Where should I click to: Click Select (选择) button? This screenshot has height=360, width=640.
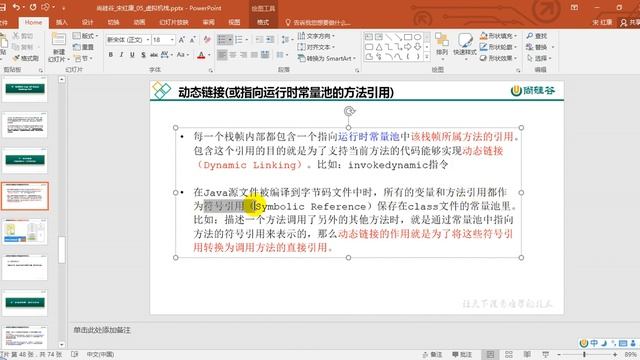[539, 58]
